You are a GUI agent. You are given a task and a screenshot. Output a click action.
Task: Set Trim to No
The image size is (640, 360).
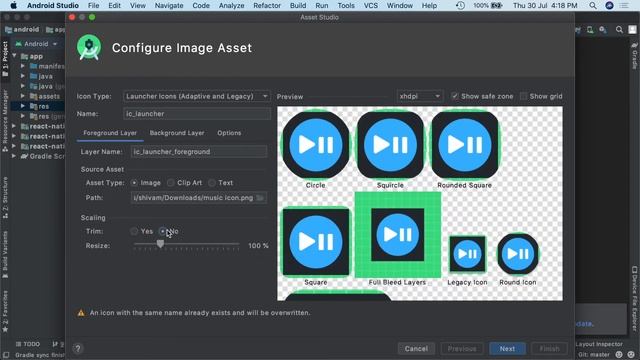point(163,231)
